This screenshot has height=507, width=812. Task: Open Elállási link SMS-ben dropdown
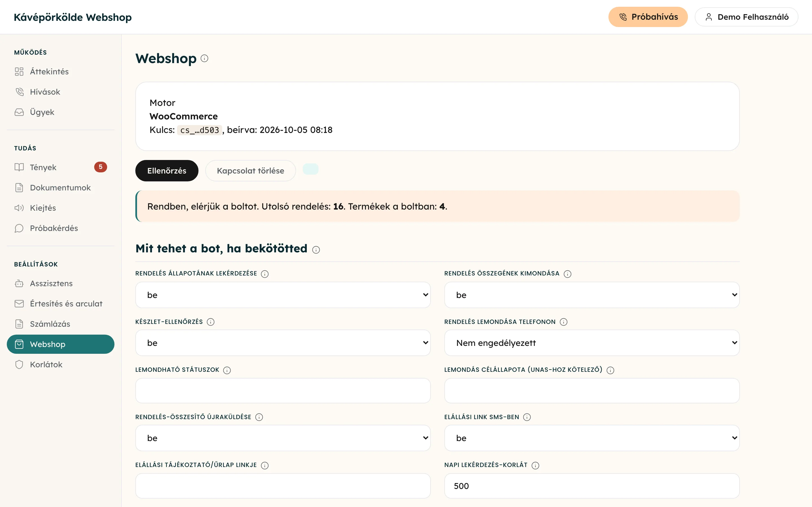(592, 438)
